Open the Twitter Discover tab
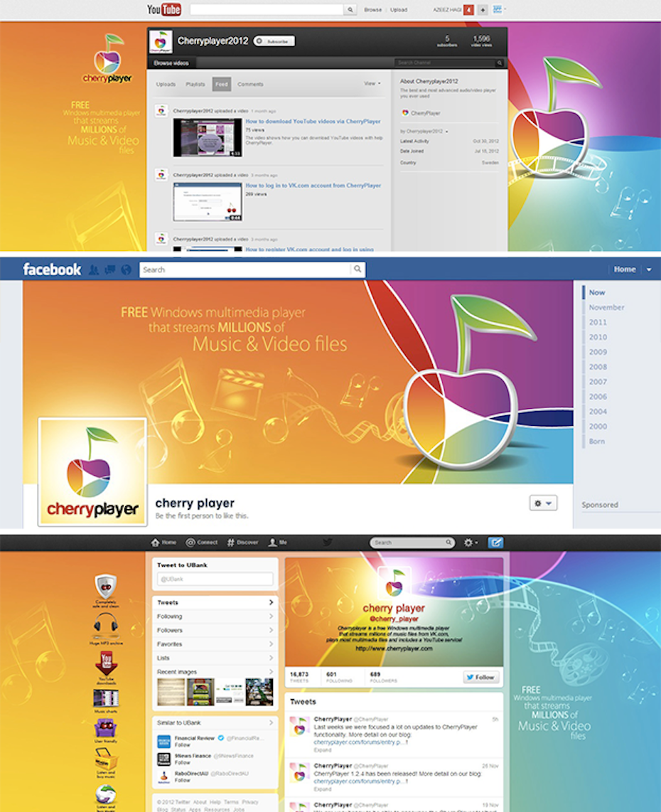Screen dimensions: 661x812 click(242, 543)
